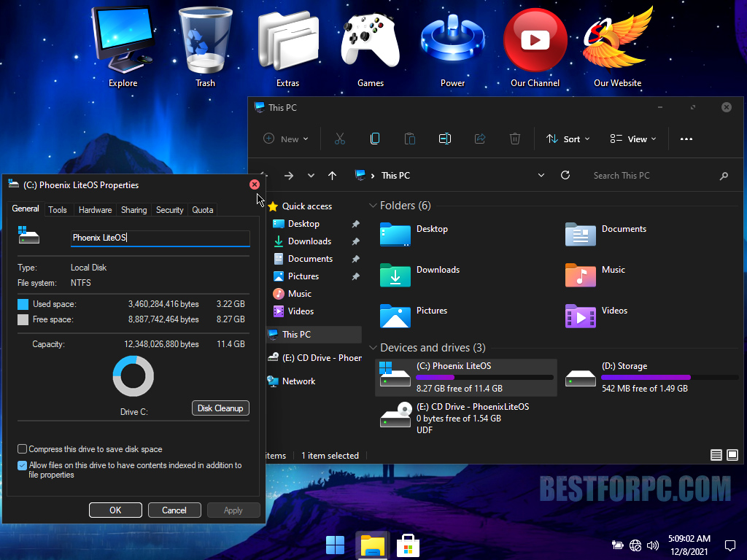Open the Our Channel icon
The width and height of the screenshot is (747, 560).
pos(535,47)
